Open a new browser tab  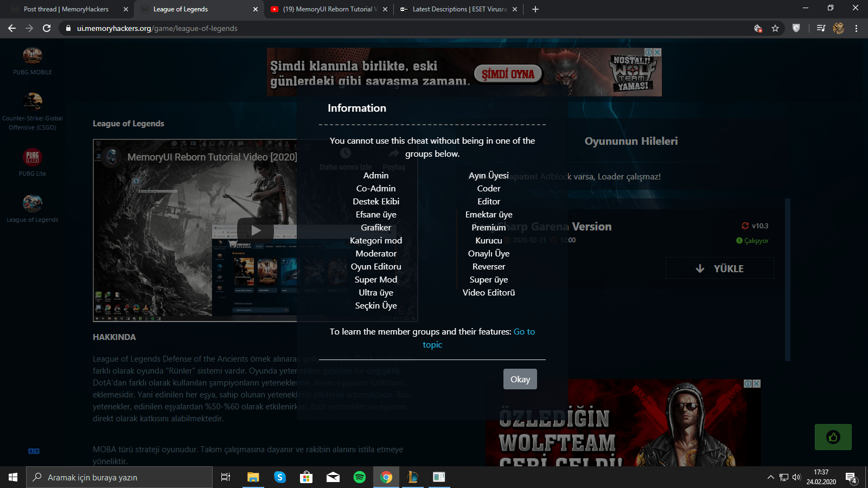coord(535,9)
